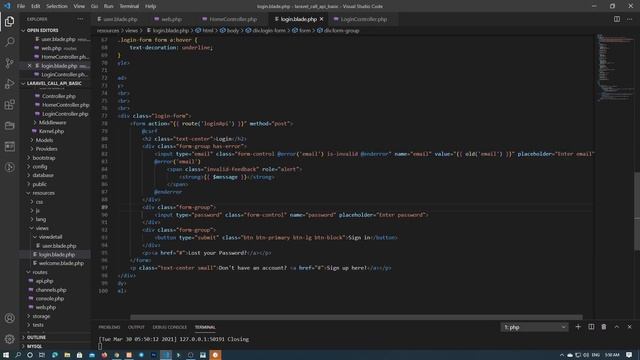Collapse the routes folder

40,272
